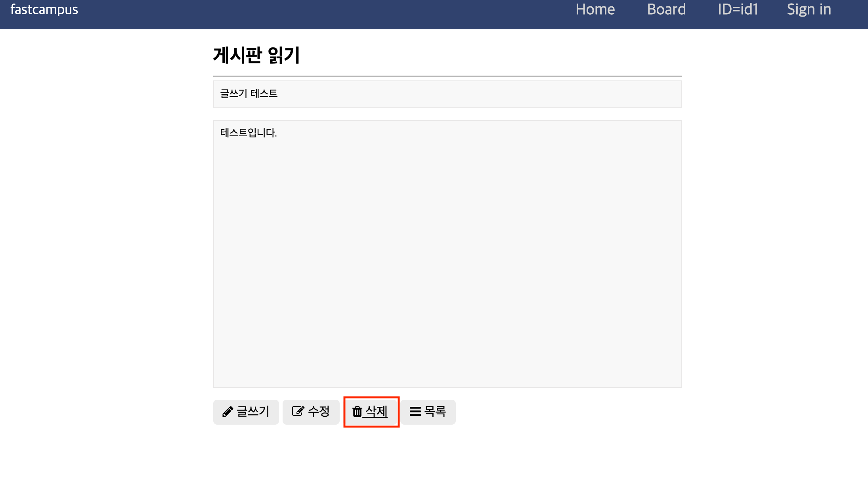Screen dimensions: 868x492
Task: Open the Board menu item
Action: [666, 10]
